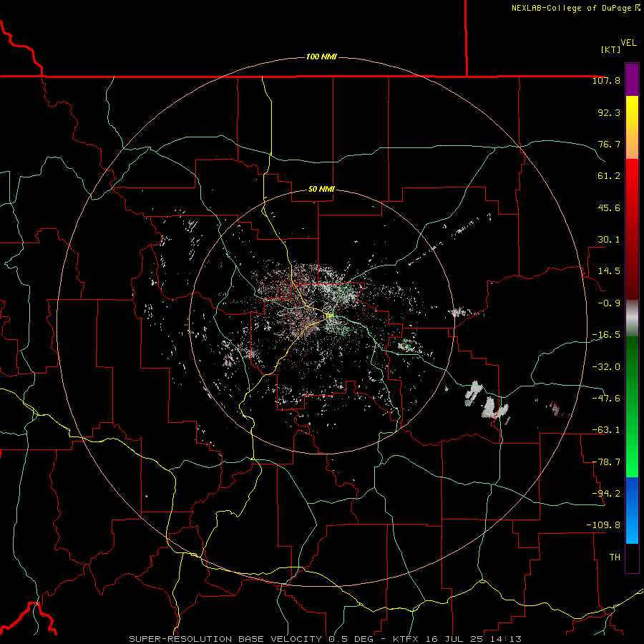Click the -47.6 legend value
The image size is (644, 644).
(606, 398)
